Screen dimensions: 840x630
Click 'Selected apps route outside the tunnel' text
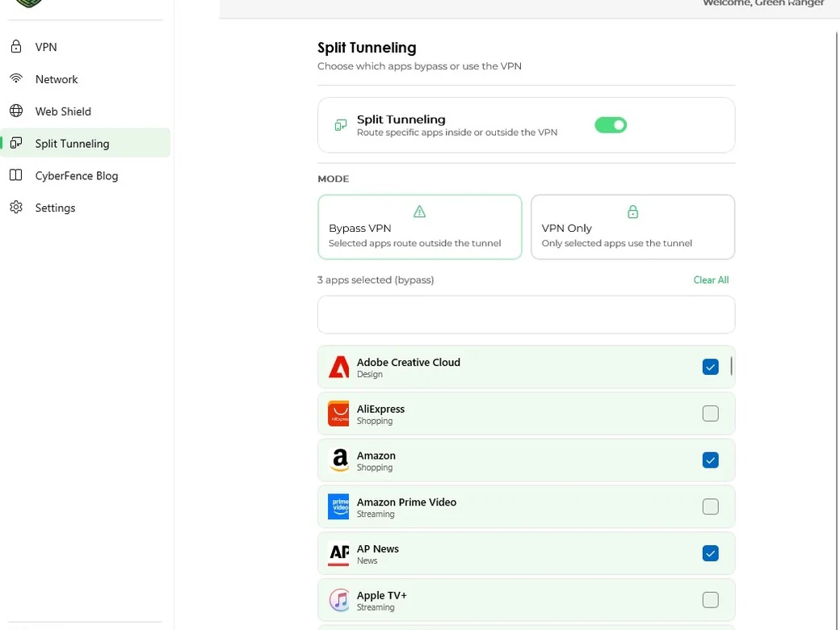pyautogui.click(x=414, y=243)
